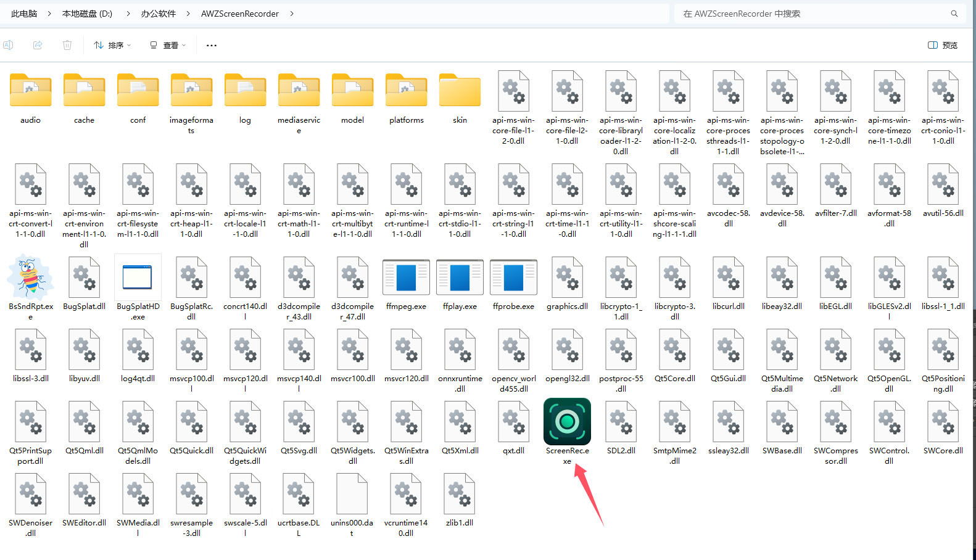Open the log folder
This screenshot has height=560, width=976.
(245, 90)
